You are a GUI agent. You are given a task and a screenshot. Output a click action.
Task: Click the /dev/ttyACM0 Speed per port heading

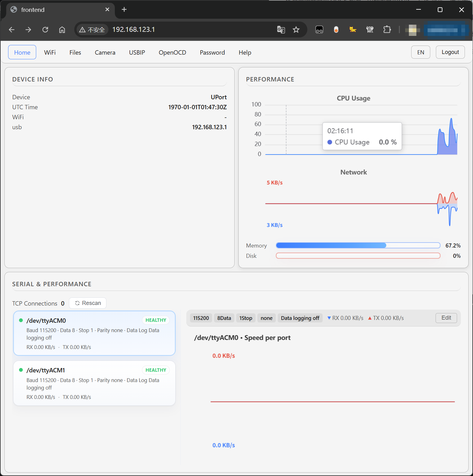(242, 338)
